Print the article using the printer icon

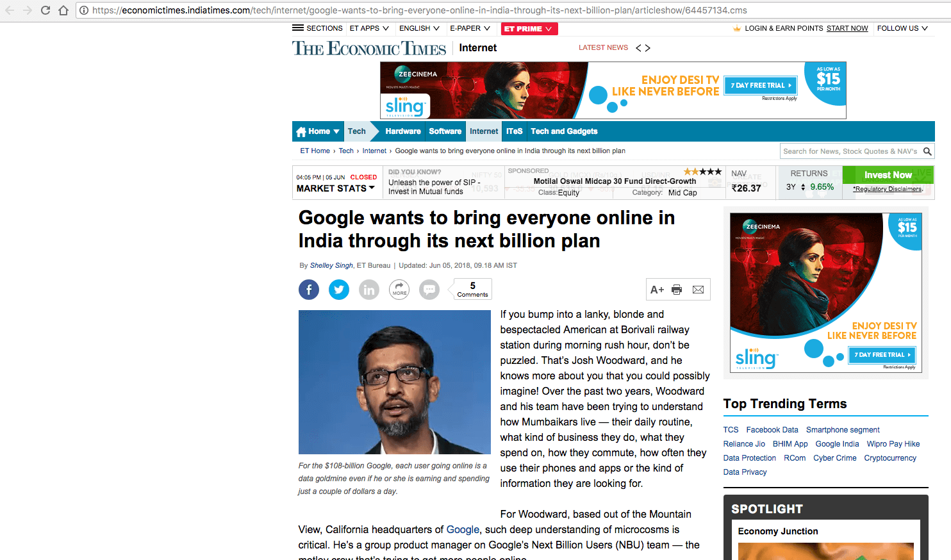click(677, 289)
